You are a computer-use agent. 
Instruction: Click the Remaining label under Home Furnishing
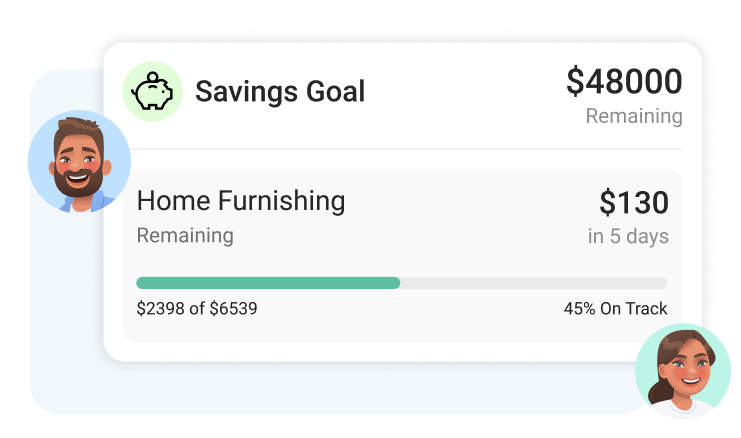coord(185,236)
